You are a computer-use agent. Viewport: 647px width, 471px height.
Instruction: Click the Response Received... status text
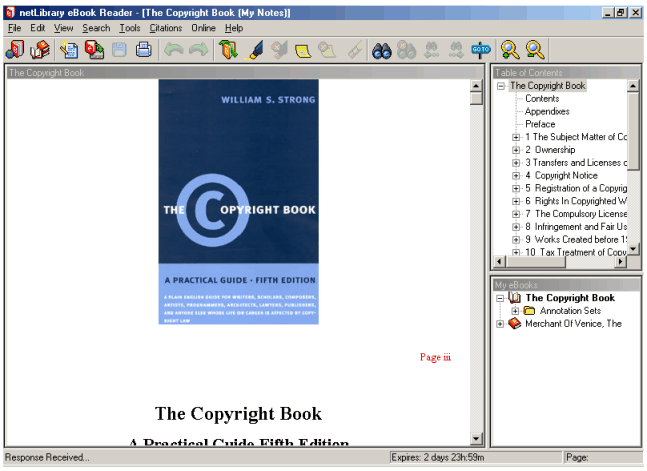tap(47, 457)
